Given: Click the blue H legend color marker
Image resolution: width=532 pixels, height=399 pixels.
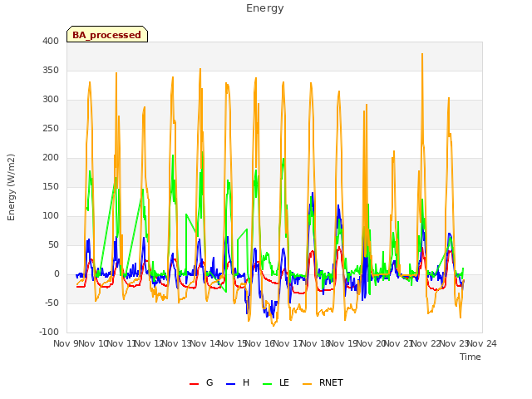Looking at the screenshot, I should coord(230,384).
